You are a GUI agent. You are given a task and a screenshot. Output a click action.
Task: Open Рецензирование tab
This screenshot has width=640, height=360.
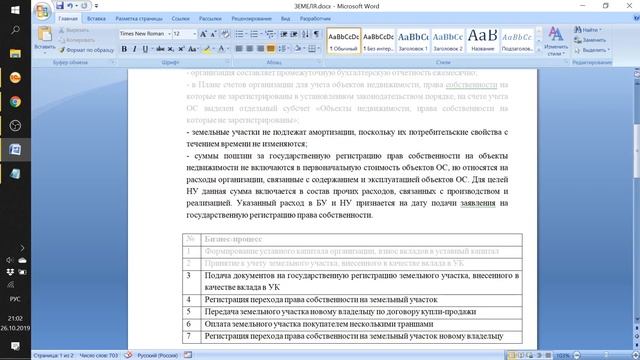click(251, 18)
